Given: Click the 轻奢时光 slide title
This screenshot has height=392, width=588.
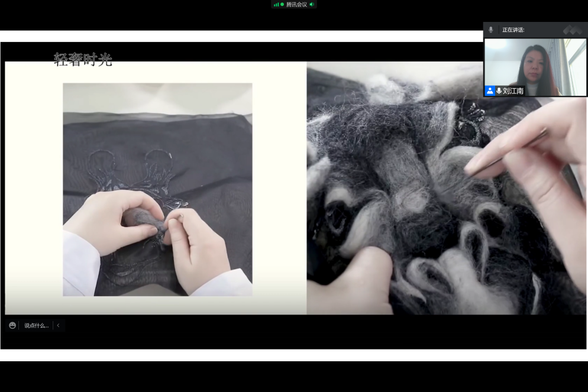Looking at the screenshot, I should (x=83, y=59).
